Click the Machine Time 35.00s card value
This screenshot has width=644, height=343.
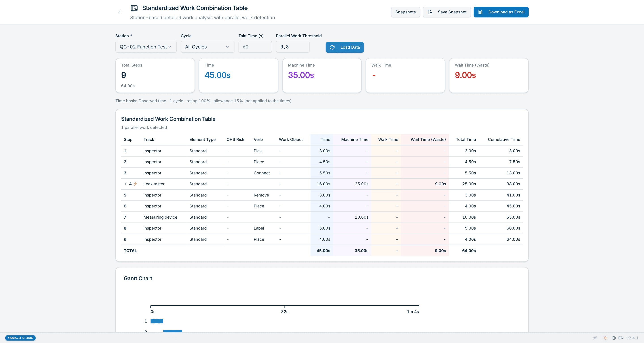click(x=301, y=75)
